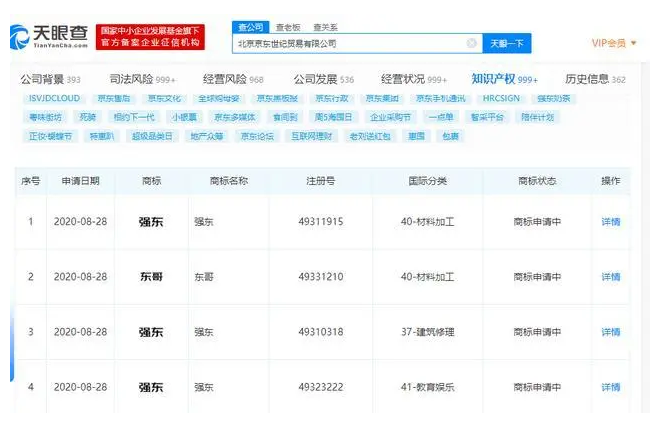This screenshot has height=427, width=658.
Task: Select the 查公司 search tab
Action: tap(251, 27)
